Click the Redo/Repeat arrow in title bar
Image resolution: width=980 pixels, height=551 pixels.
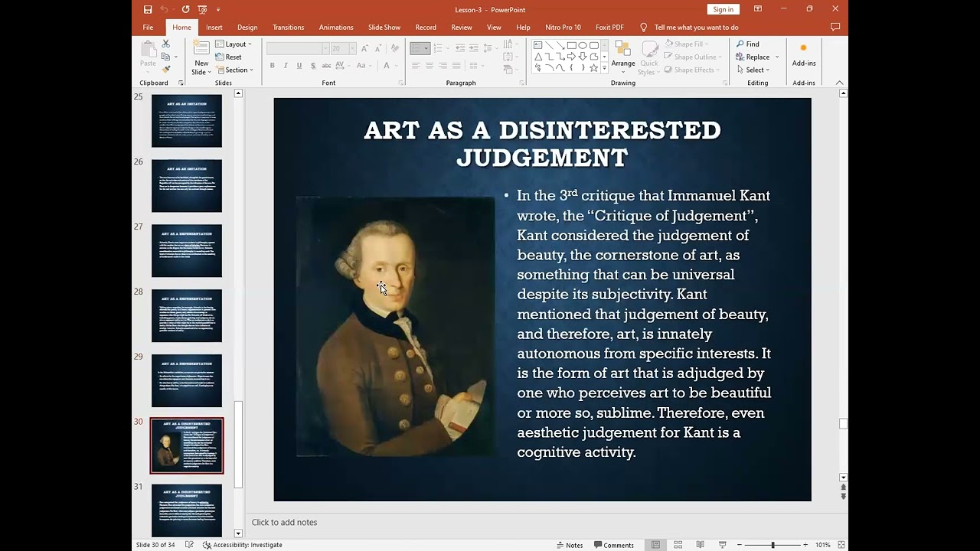185,9
